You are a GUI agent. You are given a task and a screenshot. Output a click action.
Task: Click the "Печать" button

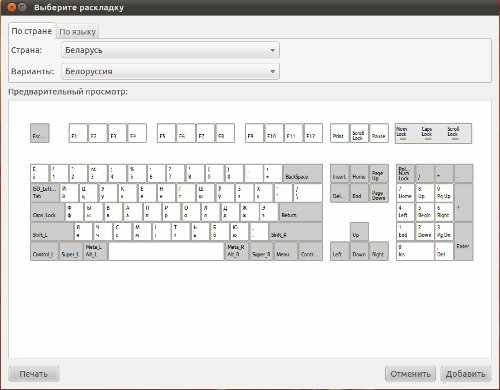coord(34,374)
